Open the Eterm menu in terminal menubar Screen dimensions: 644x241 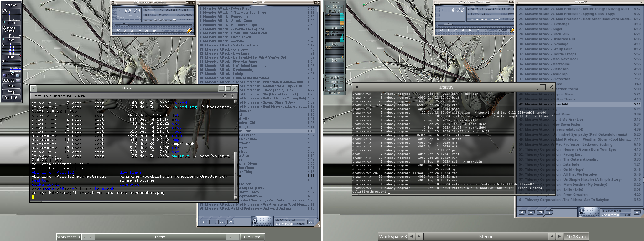pos(37,96)
